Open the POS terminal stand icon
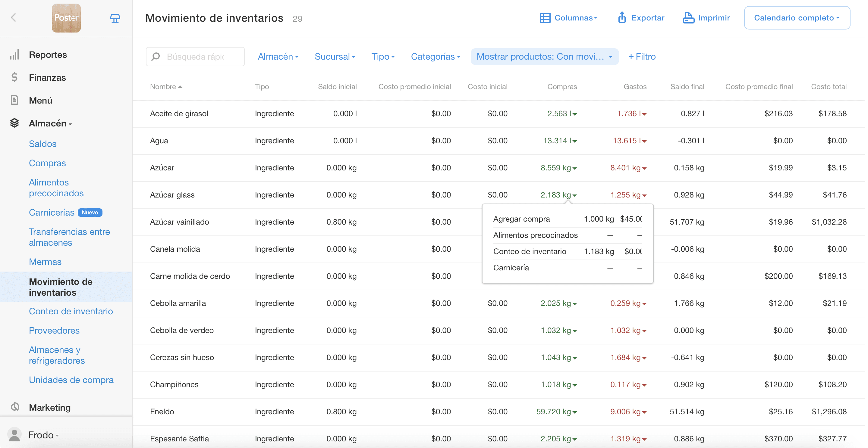Image resolution: width=868 pixels, height=448 pixels. (115, 18)
